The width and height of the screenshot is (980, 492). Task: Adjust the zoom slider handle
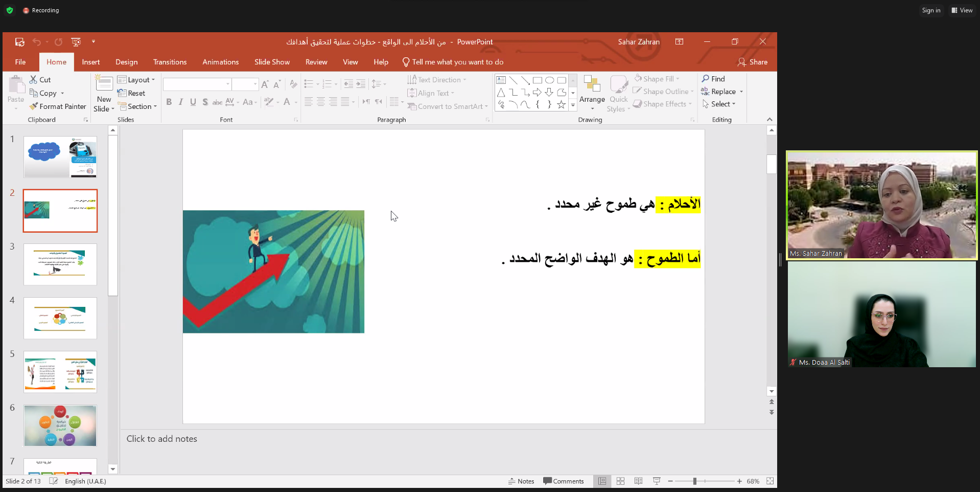[694, 481]
